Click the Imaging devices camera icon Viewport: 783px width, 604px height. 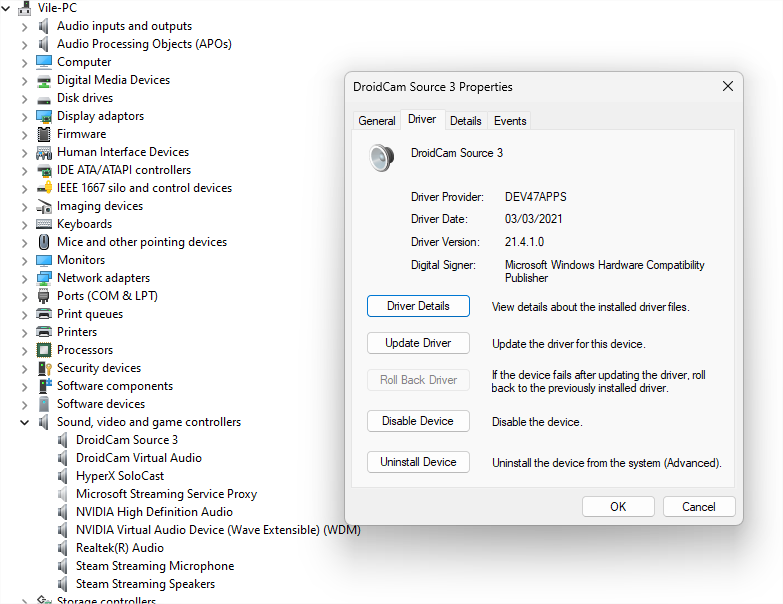44,206
